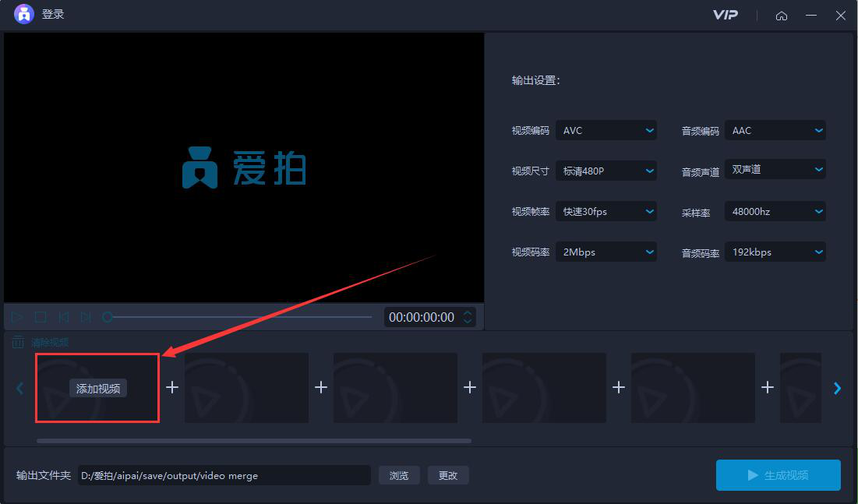Select the third empty clip slot
Image resolution: width=858 pixels, height=504 pixels.
point(395,387)
